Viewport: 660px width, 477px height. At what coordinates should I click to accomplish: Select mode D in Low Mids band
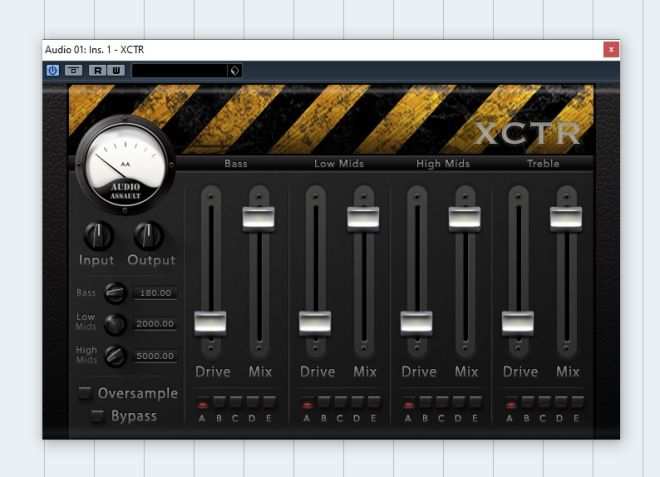(x=357, y=402)
